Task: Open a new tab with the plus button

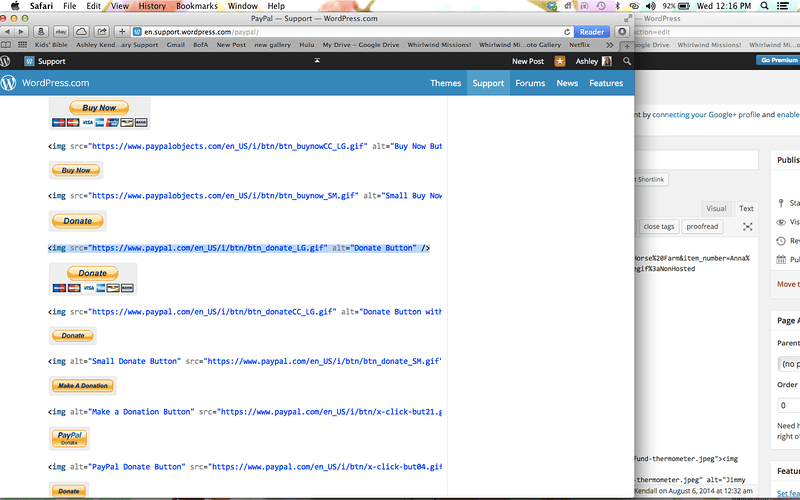Action: [627, 45]
